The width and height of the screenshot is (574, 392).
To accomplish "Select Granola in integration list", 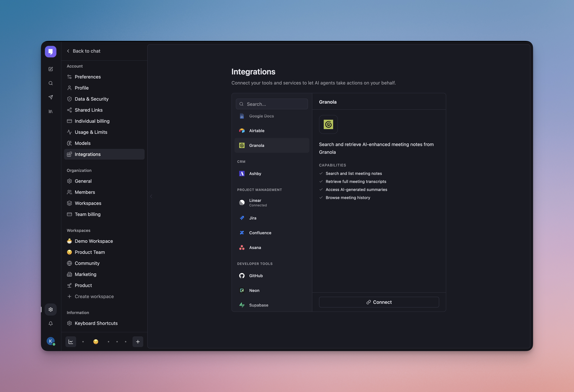I will click(272, 145).
